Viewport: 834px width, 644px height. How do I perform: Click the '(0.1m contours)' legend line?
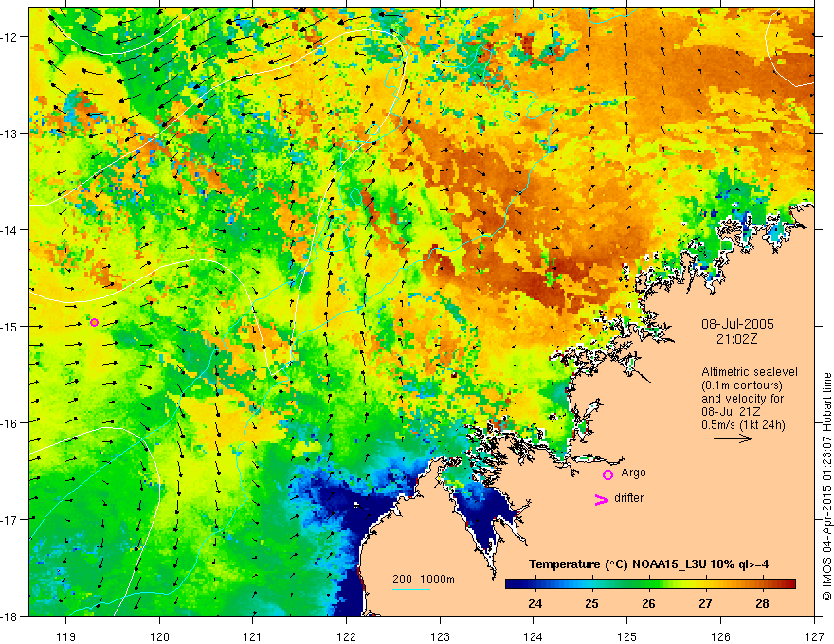[x=742, y=385]
